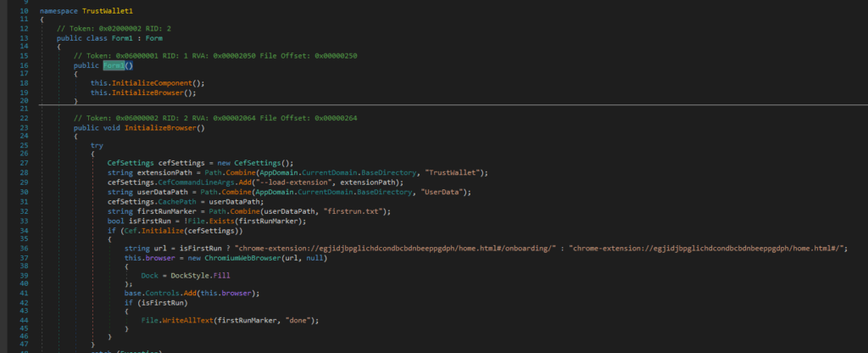868x353 pixels.
Task: Click line number 10 in the gutter
Action: 23,10
